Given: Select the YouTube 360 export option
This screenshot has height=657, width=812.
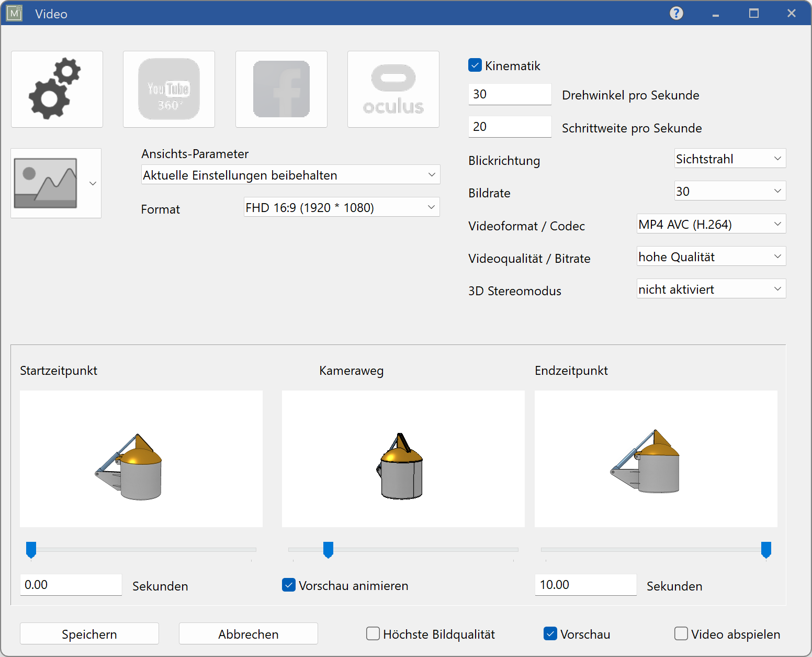Looking at the screenshot, I should (168, 89).
